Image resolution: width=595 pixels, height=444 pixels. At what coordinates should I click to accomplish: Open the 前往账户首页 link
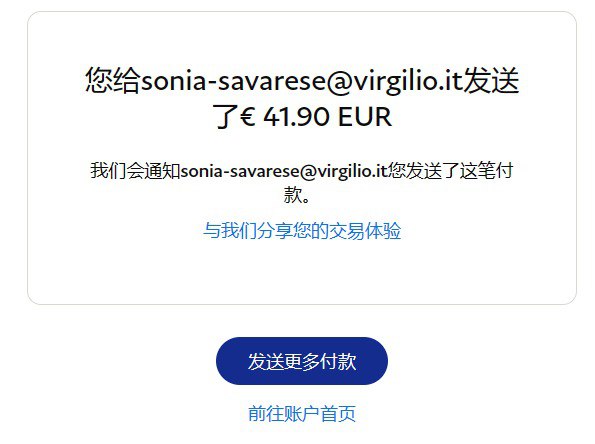pos(302,413)
